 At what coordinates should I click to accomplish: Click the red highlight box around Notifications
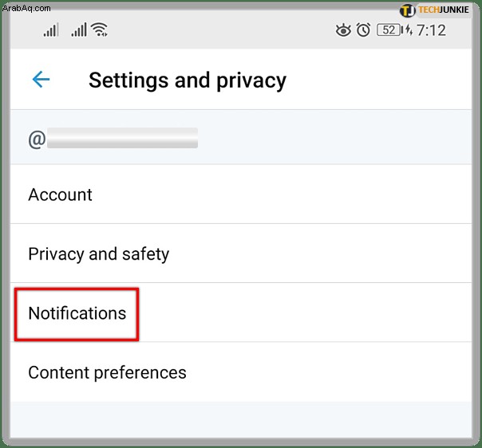[x=77, y=314]
